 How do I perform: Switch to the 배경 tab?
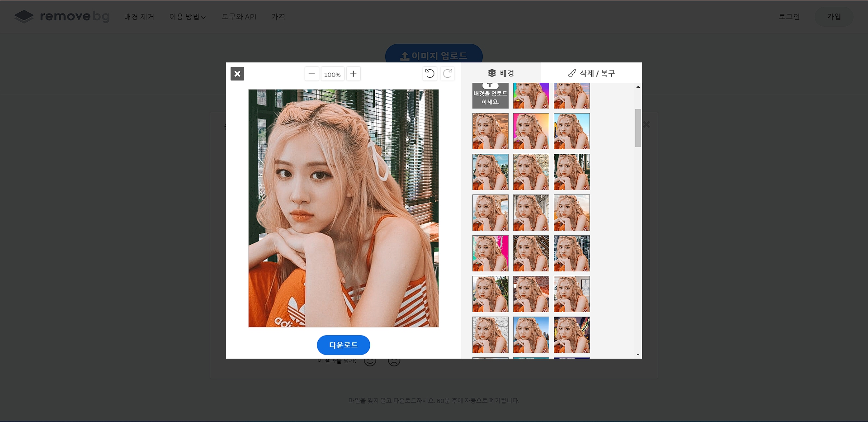[501, 73]
